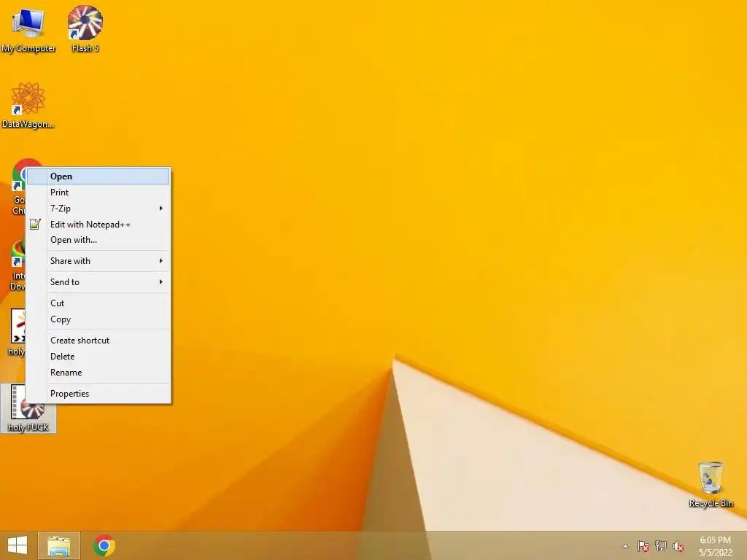Open the Action Center flag icon

[643, 546]
